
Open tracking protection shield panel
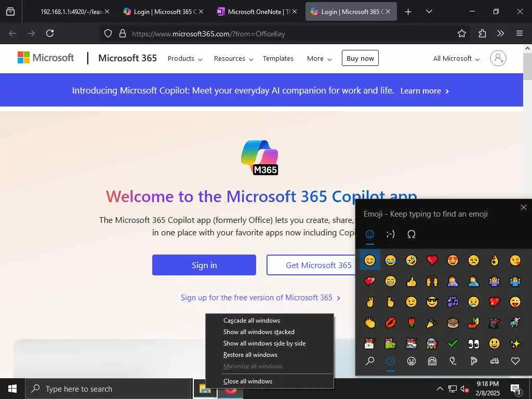point(108,34)
